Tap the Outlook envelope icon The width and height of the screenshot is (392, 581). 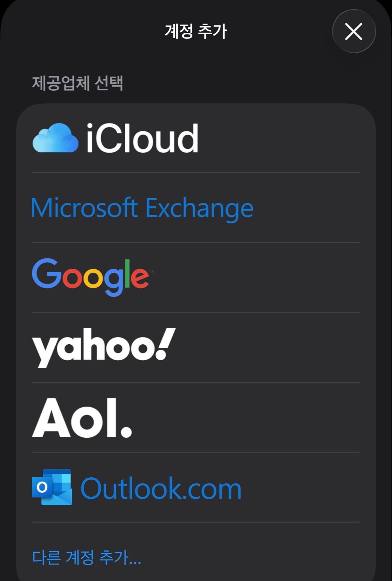52,487
